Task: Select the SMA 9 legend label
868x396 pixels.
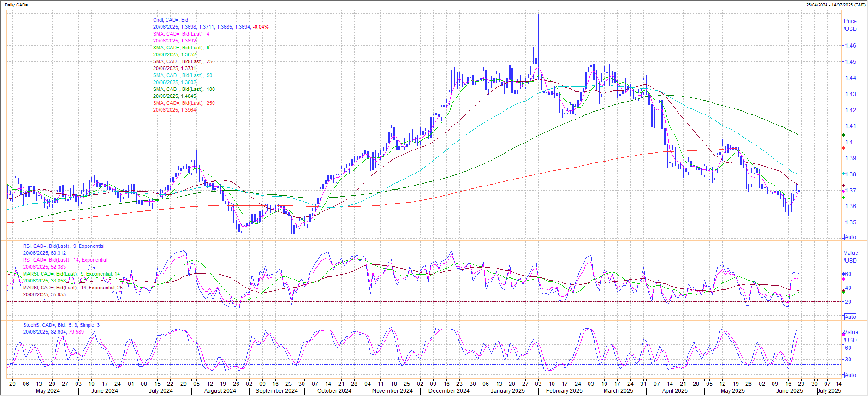Action: pyautogui.click(x=181, y=48)
